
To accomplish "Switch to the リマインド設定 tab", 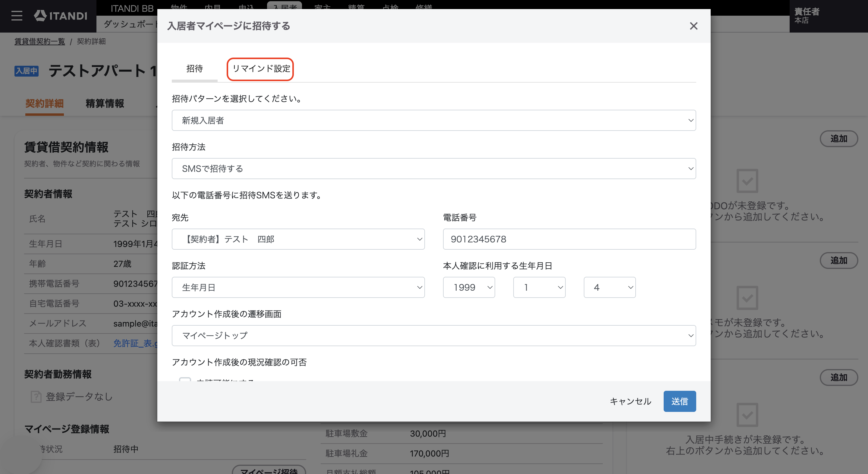I will tap(261, 69).
